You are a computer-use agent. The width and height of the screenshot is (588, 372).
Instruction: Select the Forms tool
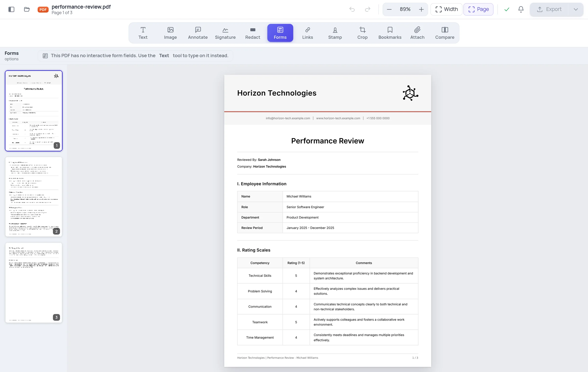280,33
